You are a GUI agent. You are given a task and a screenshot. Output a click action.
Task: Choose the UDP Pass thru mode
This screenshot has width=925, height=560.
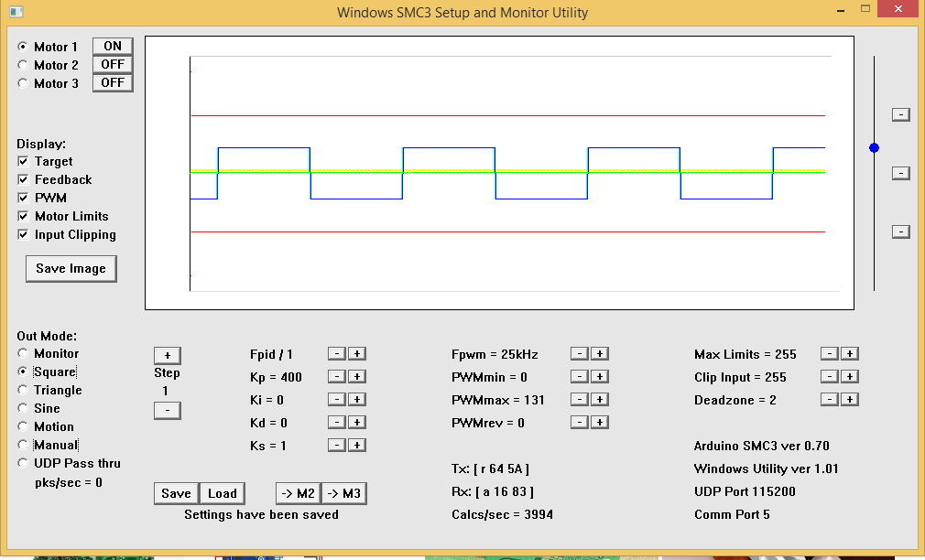[x=23, y=464]
